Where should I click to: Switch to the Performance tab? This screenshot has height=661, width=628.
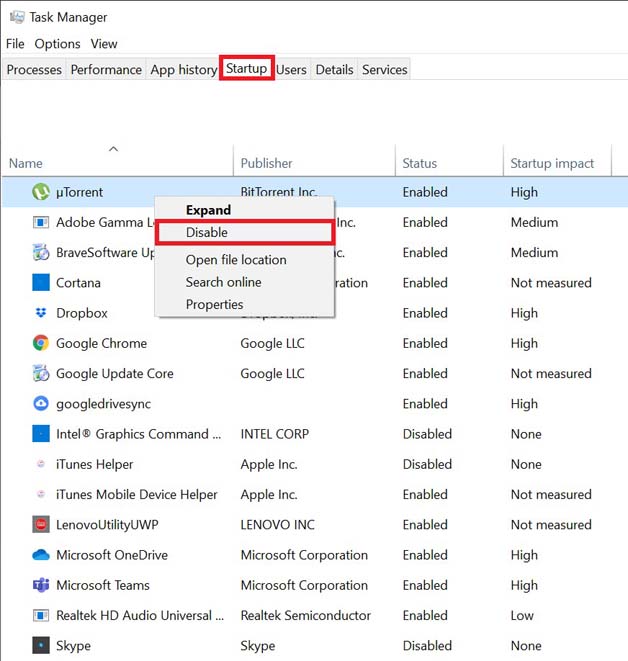click(106, 70)
